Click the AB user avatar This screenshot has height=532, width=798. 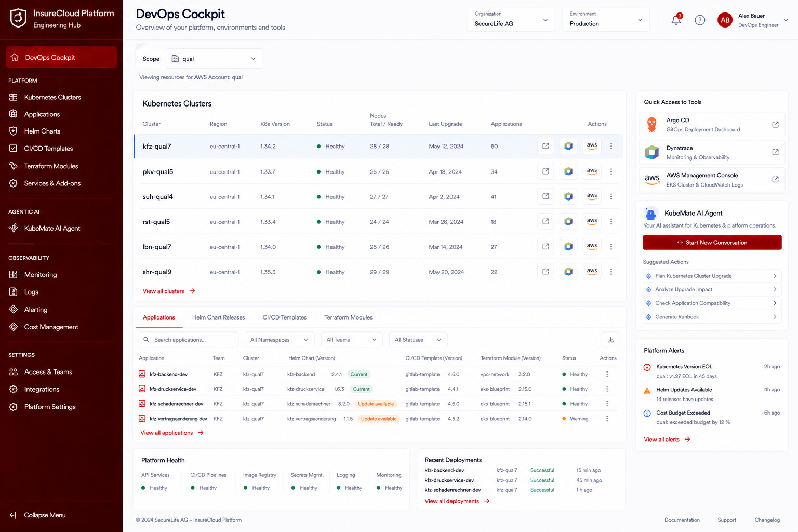coord(725,20)
